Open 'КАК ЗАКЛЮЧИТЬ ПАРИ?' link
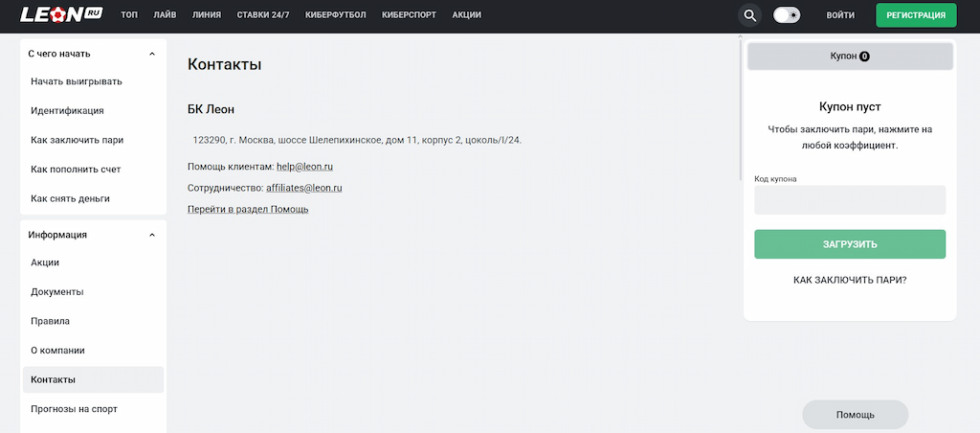The image size is (980, 433). (850, 280)
